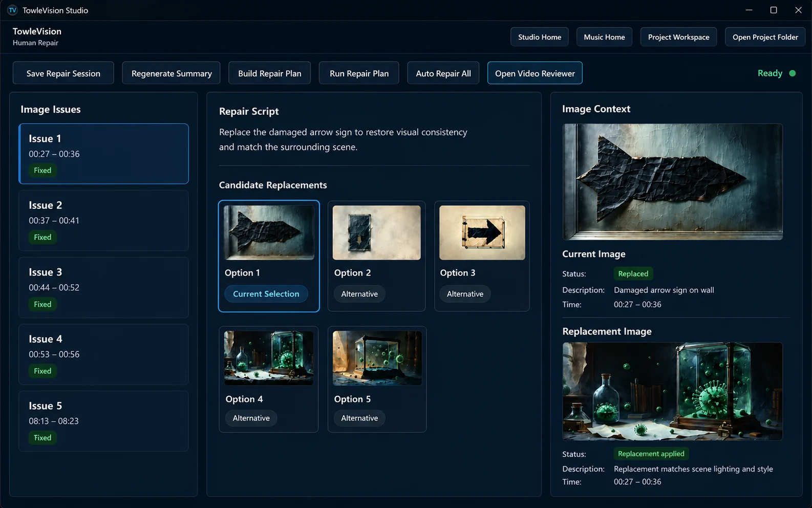Go to Studio Home

click(x=540, y=37)
